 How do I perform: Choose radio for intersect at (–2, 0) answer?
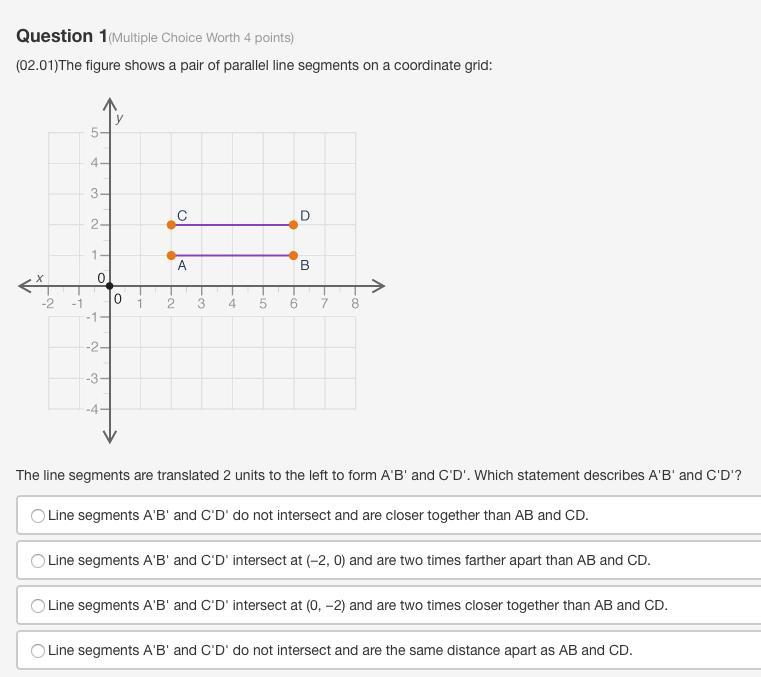click(38, 561)
